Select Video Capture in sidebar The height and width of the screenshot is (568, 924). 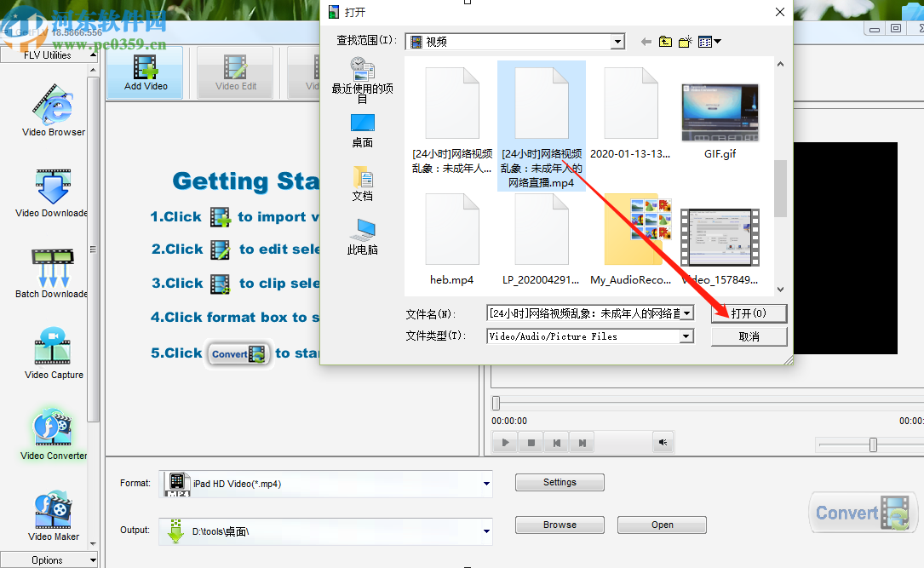point(53,353)
